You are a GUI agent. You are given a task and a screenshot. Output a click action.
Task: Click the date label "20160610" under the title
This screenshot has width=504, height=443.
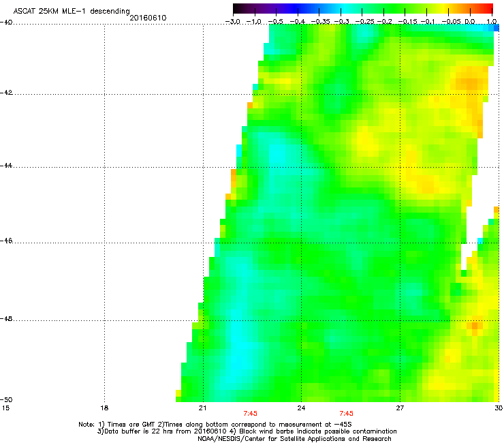148,18
